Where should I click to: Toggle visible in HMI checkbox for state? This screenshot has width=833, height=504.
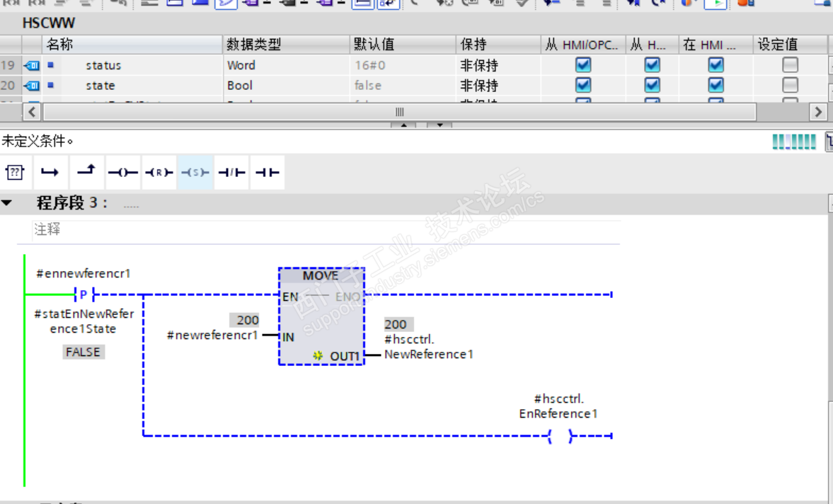(x=716, y=85)
